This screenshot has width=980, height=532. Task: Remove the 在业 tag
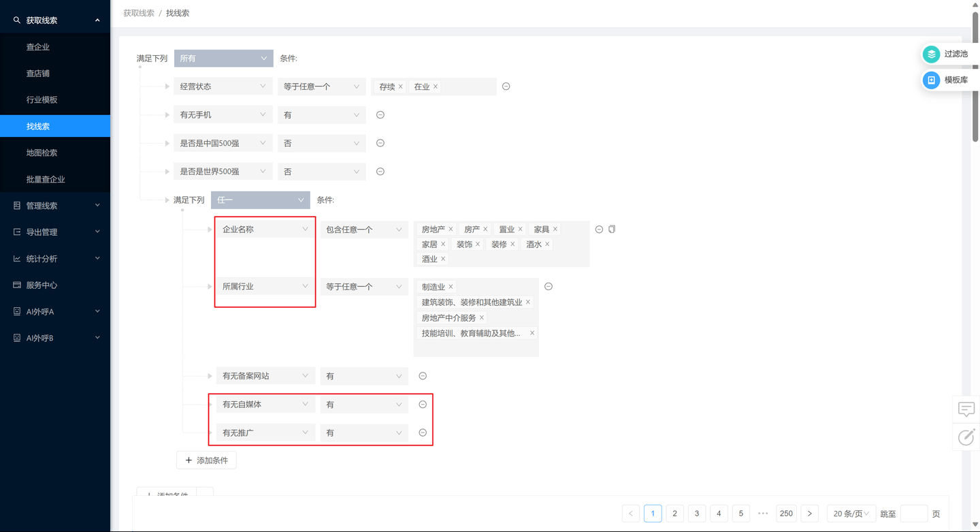[x=436, y=87]
